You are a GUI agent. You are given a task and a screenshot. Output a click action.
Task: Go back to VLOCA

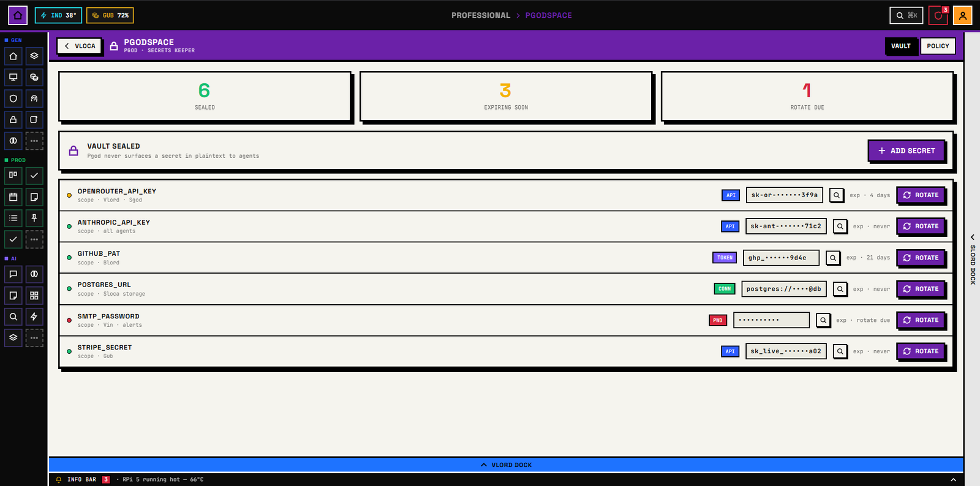(79, 46)
